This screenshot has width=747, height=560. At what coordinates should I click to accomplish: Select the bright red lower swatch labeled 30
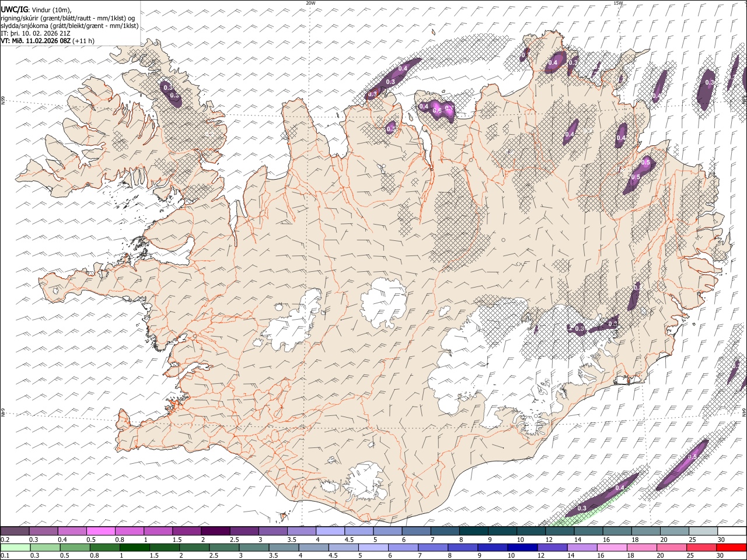pyautogui.click(x=731, y=547)
